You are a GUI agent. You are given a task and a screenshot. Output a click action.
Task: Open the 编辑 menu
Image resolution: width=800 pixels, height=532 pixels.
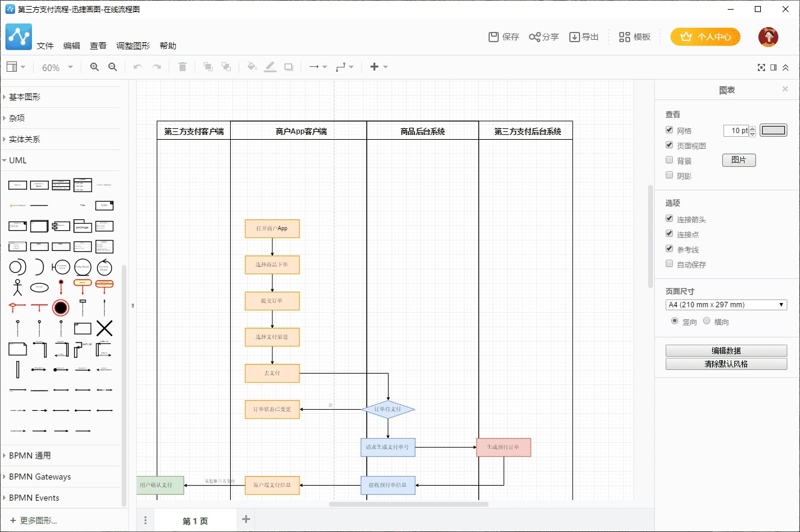pos(72,46)
